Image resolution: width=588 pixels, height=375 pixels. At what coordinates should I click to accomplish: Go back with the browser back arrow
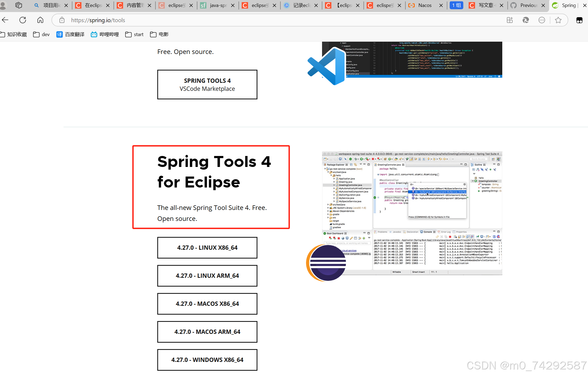tap(5, 20)
